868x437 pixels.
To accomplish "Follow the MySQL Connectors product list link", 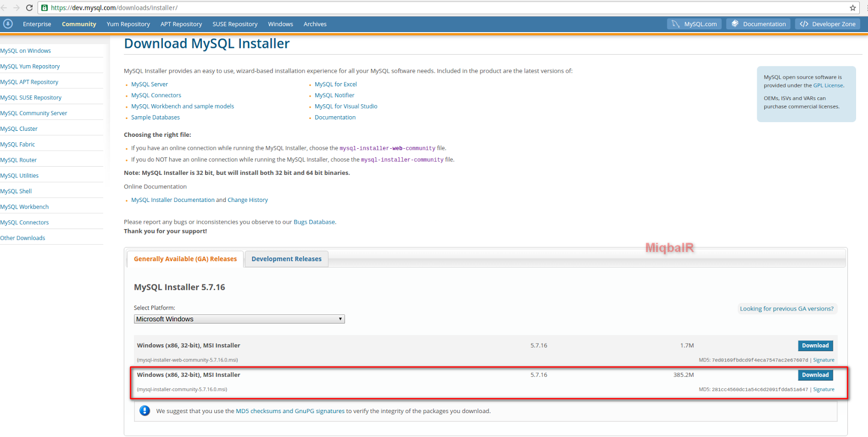I will click(x=156, y=95).
